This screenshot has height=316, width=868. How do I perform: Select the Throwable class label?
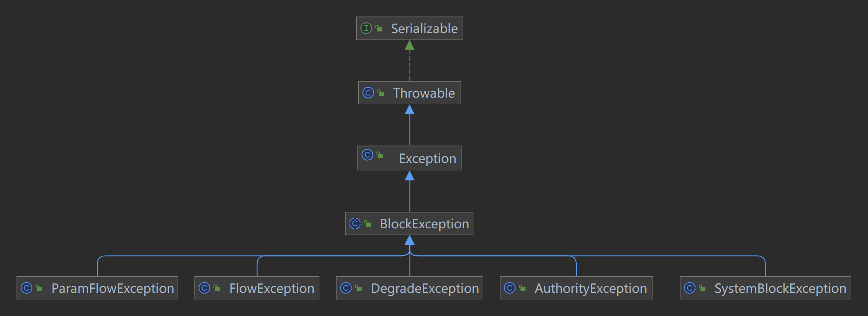point(424,93)
